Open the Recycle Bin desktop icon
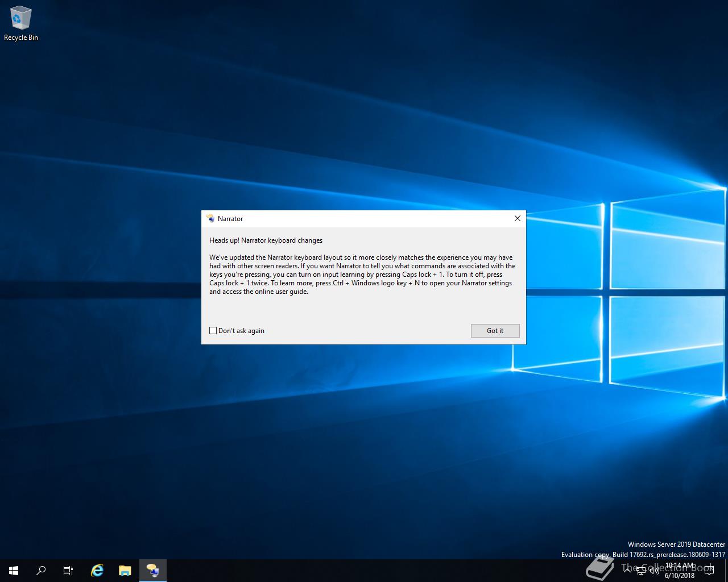The width and height of the screenshot is (728, 582). 21,24
